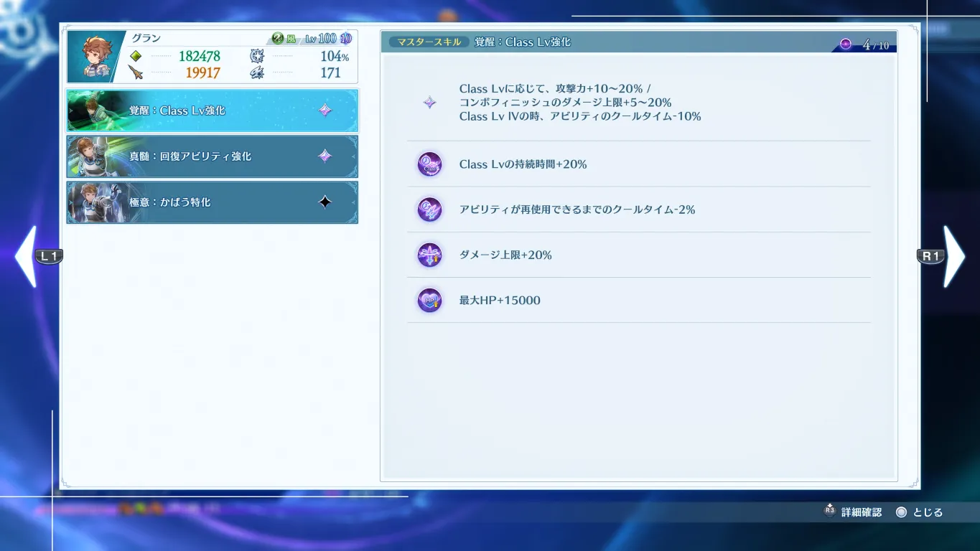Image resolution: width=980 pixels, height=551 pixels.
Task: Click グラン character portrait
Action: click(x=96, y=57)
